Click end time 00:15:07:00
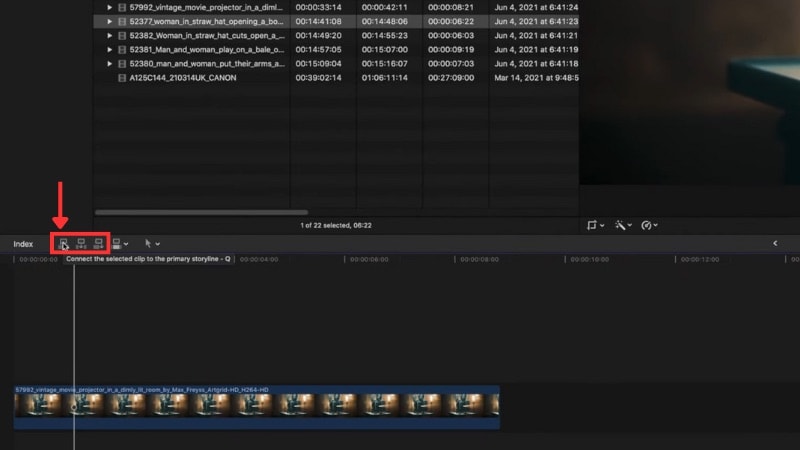 (385, 49)
